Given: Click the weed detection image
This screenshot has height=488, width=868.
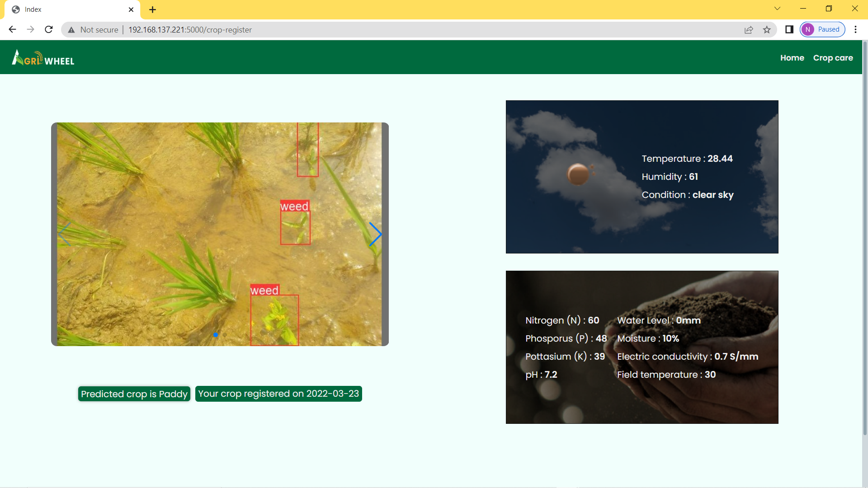Looking at the screenshot, I should [x=220, y=234].
